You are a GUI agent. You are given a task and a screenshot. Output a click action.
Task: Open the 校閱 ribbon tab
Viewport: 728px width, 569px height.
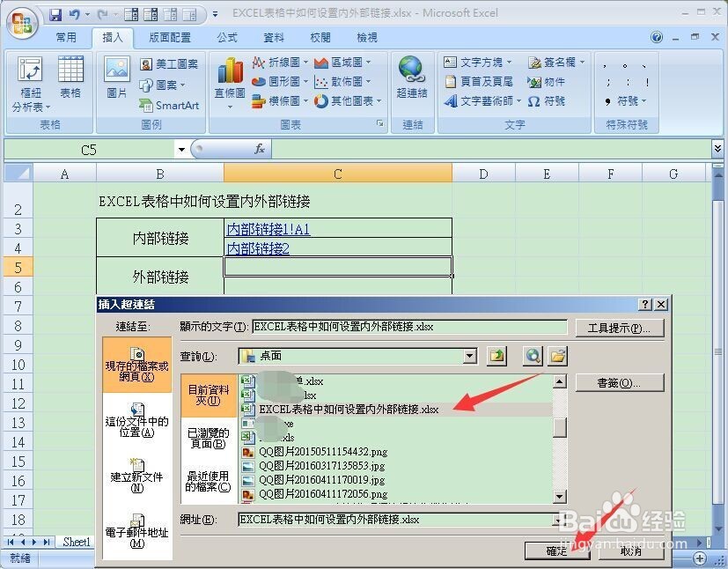coord(320,37)
